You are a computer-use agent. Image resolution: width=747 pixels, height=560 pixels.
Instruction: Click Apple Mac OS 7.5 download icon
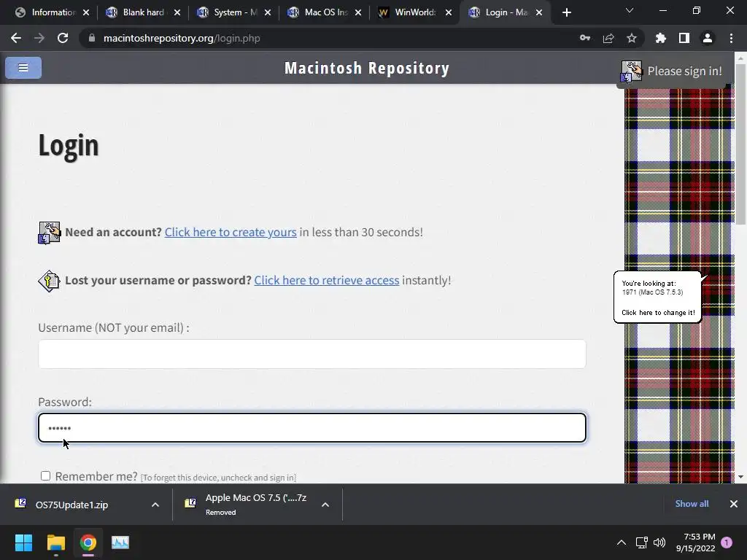(x=190, y=504)
